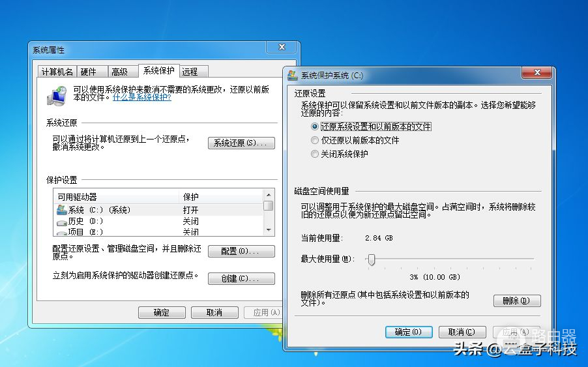Close the 系统属性 window
The height and width of the screenshot is (367, 588).
tap(282, 48)
